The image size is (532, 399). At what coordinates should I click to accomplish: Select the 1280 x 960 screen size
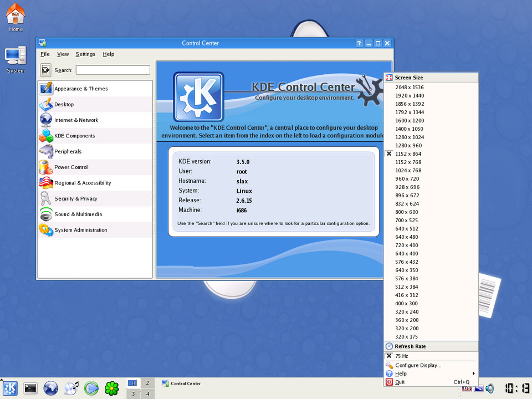[x=431, y=146]
